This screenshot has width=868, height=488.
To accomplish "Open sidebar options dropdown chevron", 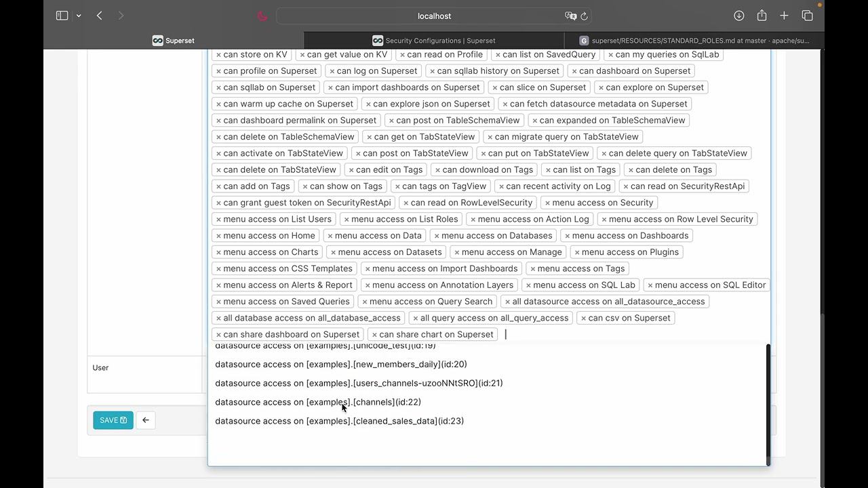I will point(79,16).
